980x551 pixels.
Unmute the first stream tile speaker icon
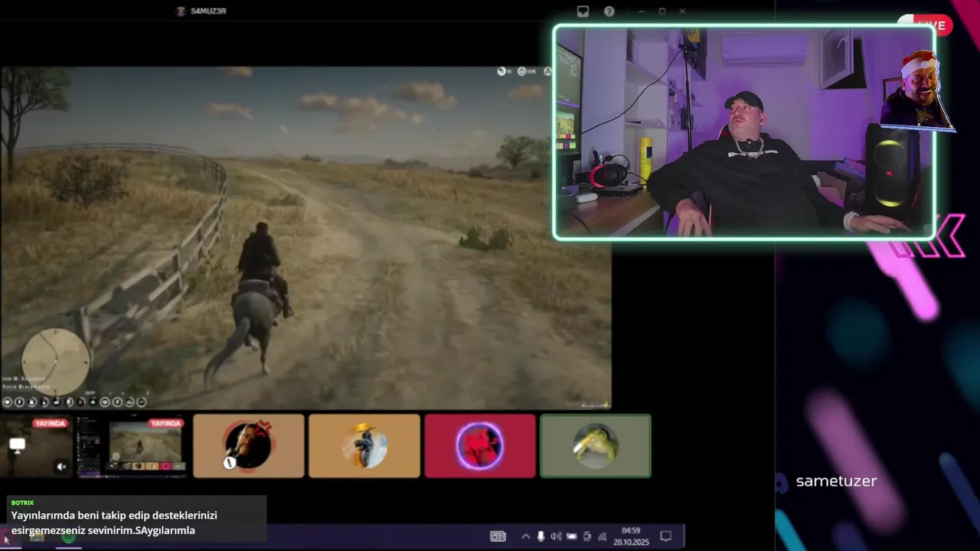coord(61,466)
